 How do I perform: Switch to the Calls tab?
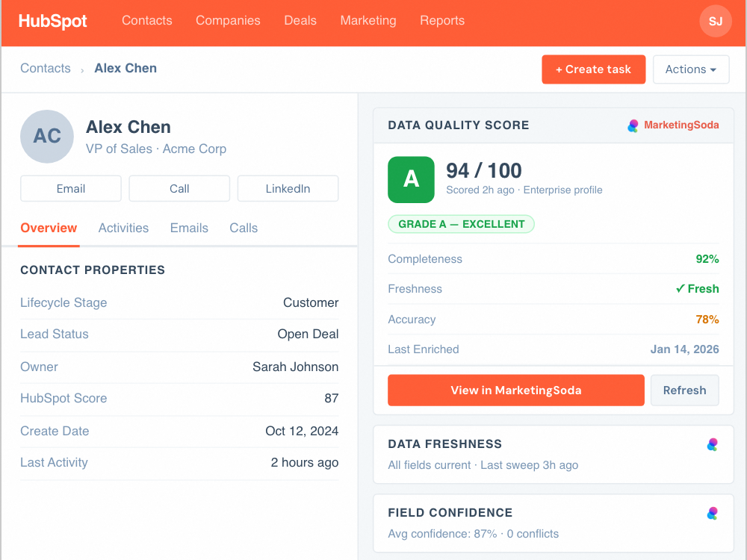pyautogui.click(x=244, y=228)
